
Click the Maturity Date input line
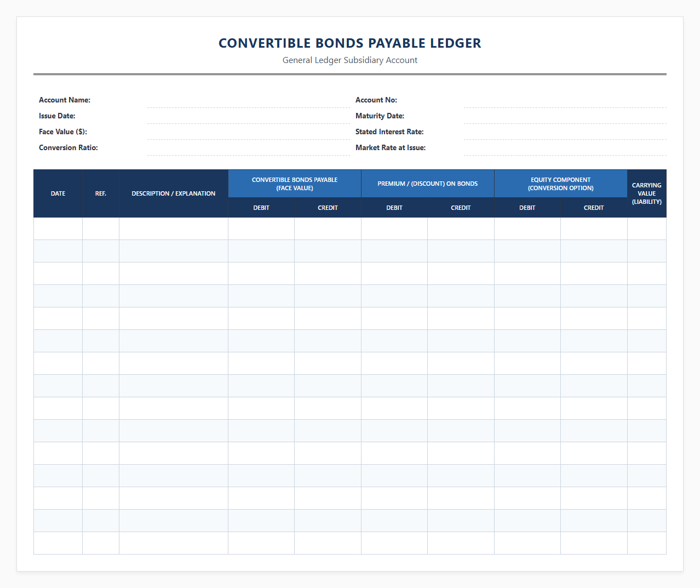[x=565, y=116]
